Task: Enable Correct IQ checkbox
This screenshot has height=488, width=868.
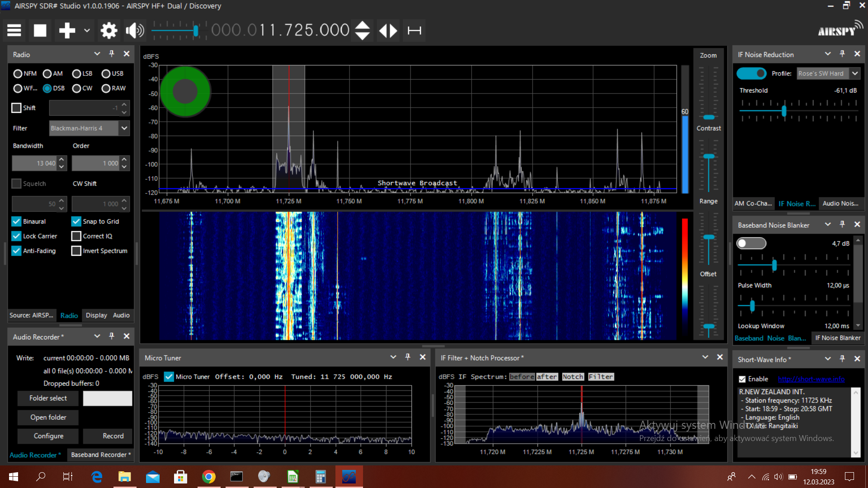Action: point(76,236)
